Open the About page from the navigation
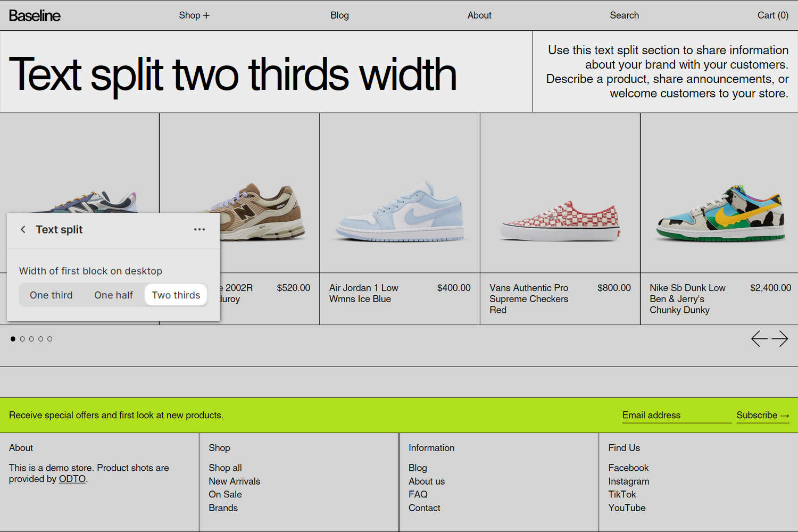Screen dimensions: 798x532 click(479, 15)
